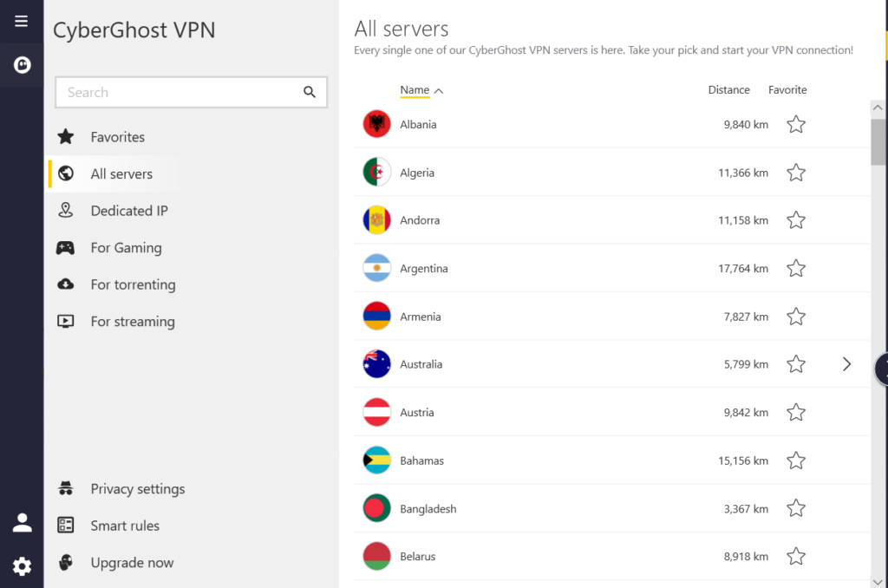Open the account profile icon
The width and height of the screenshot is (888, 588).
coord(21,522)
